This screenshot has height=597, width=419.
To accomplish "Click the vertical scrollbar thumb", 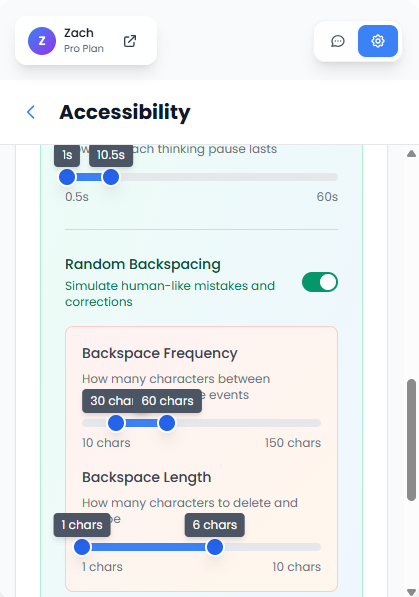I will point(411,440).
